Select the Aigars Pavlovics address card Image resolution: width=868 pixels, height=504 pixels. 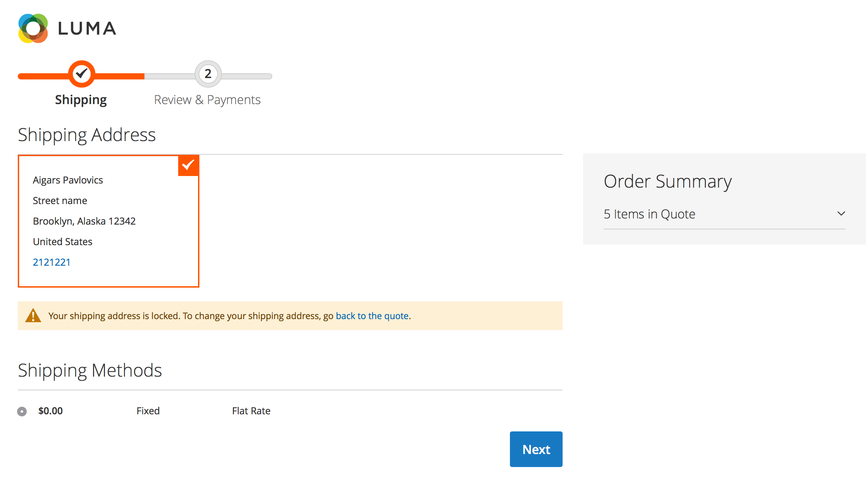pos(108,221)
